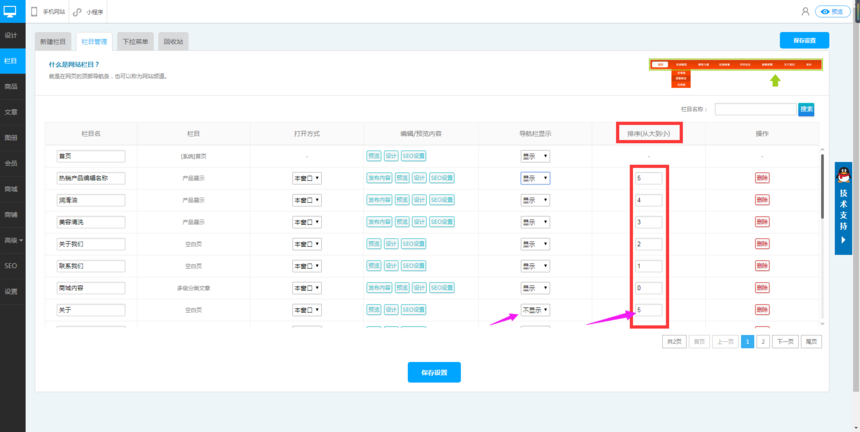The height and width of the screenshot is (432, 860).
Task: Click 保存设置 button beside the tabs
Action: tap(805, 41)
